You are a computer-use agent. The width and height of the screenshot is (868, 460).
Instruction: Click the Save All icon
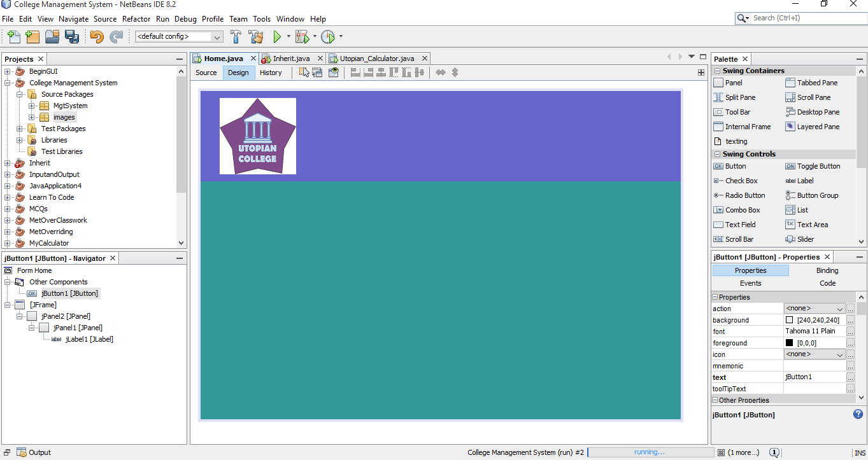pos(72,36)
